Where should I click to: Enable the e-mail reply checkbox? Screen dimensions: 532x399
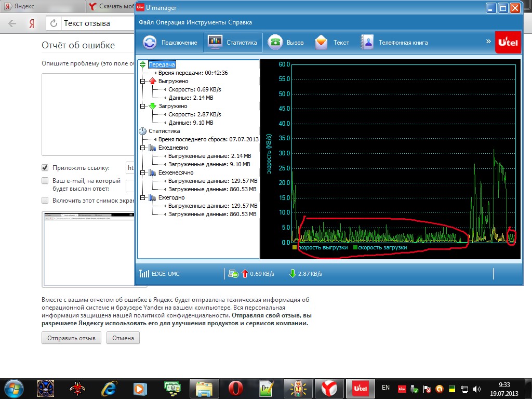point(45,181)
